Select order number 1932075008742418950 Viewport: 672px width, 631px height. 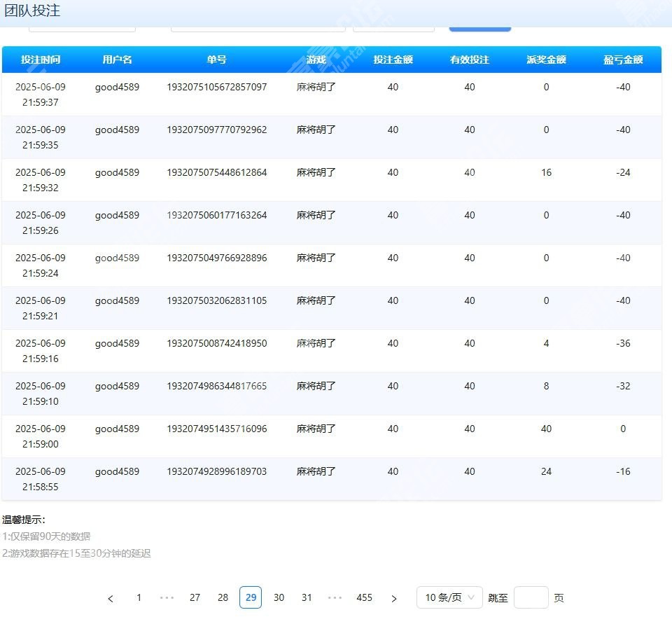[217, 343]
